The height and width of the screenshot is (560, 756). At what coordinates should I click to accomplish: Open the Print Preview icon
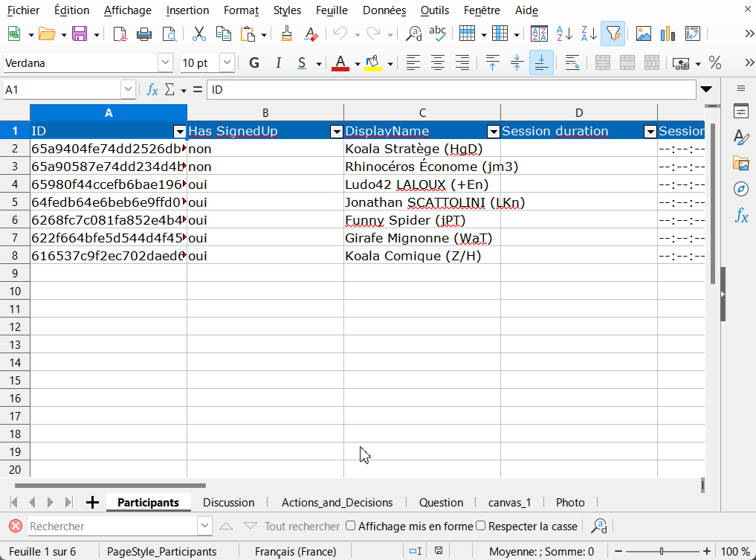pyautogui.click(x=169, y=33)
